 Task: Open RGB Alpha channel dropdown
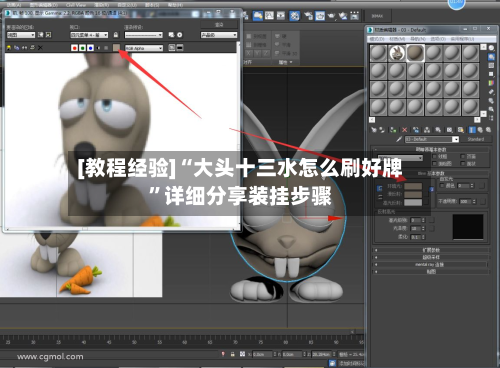(144, 48)
